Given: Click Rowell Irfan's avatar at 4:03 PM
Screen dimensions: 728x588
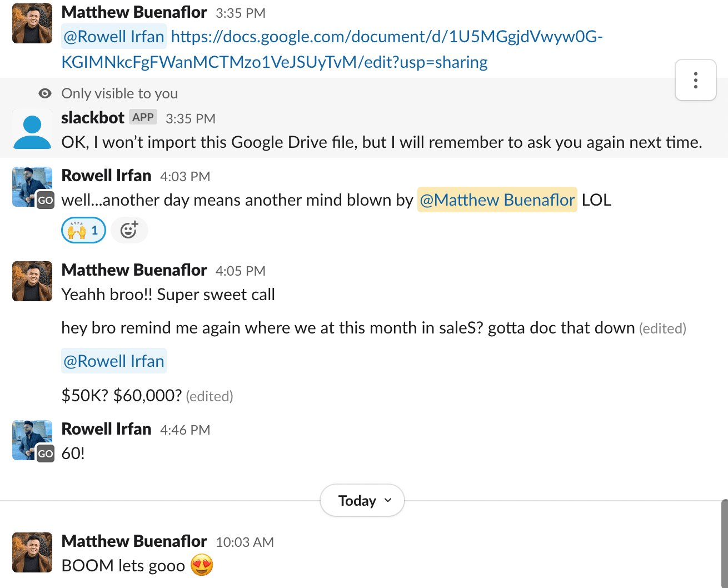Looking at the screenshot, I should click(x=32, y=187).
